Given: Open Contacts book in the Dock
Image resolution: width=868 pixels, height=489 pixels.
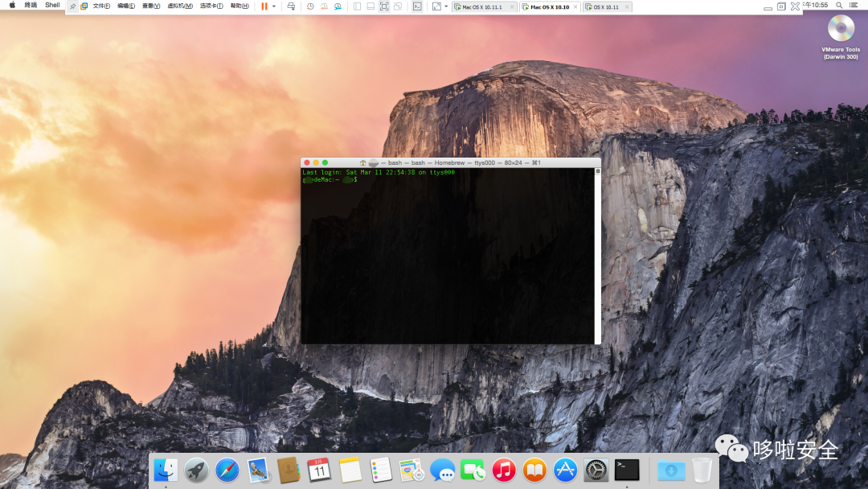Looking at the screenshot, I should (289, 471).
